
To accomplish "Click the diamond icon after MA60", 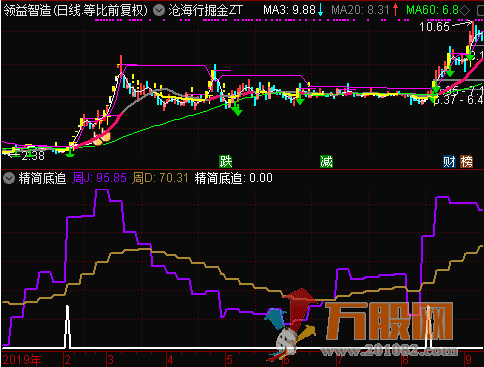I will point(465,11).
